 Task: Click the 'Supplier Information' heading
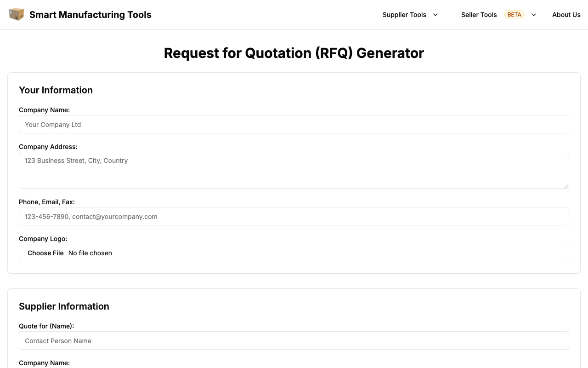tap(64, 306)
